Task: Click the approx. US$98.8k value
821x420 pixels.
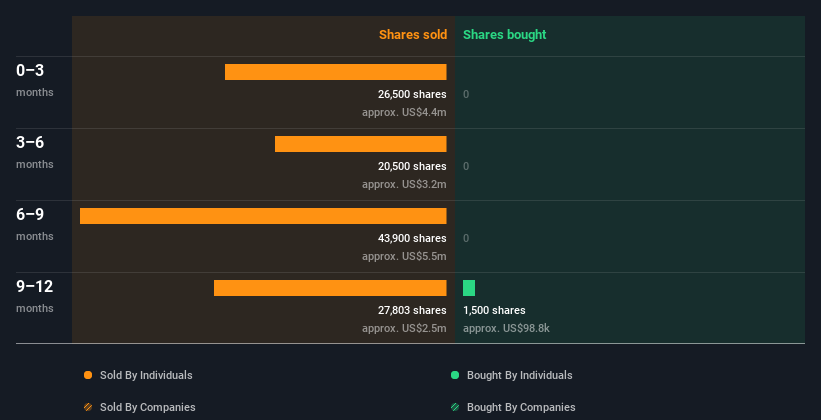Action: (506, 328)
